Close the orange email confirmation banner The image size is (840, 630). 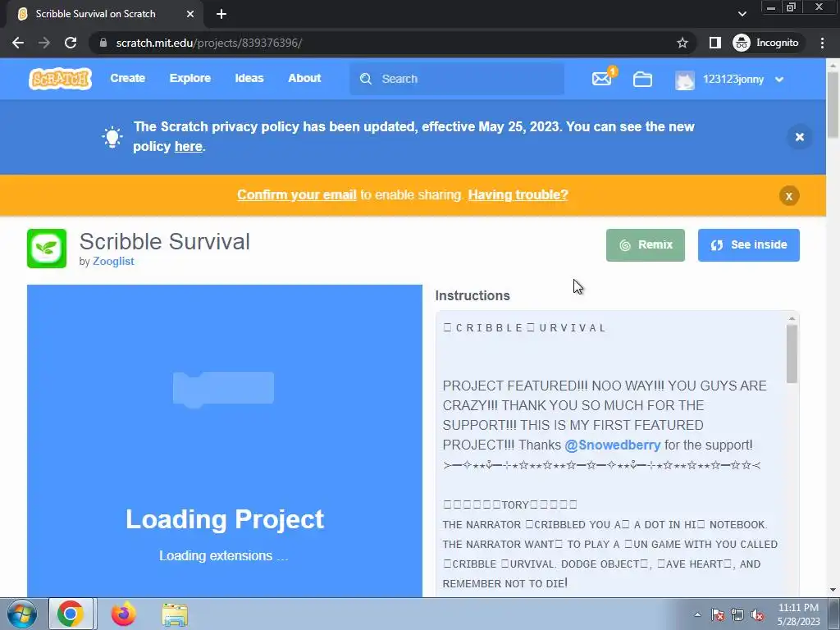coord(789,196)
